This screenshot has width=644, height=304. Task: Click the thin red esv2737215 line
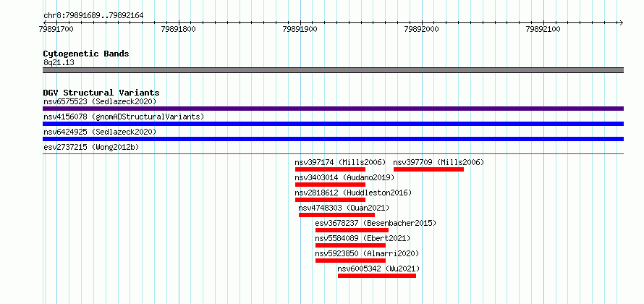(x=333, y=153)
